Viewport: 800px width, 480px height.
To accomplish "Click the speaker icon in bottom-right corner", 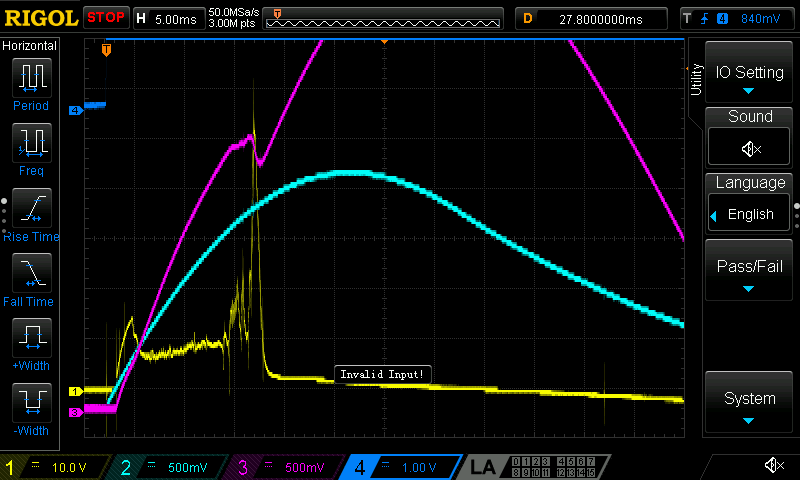I will click(x=773, y=465).
